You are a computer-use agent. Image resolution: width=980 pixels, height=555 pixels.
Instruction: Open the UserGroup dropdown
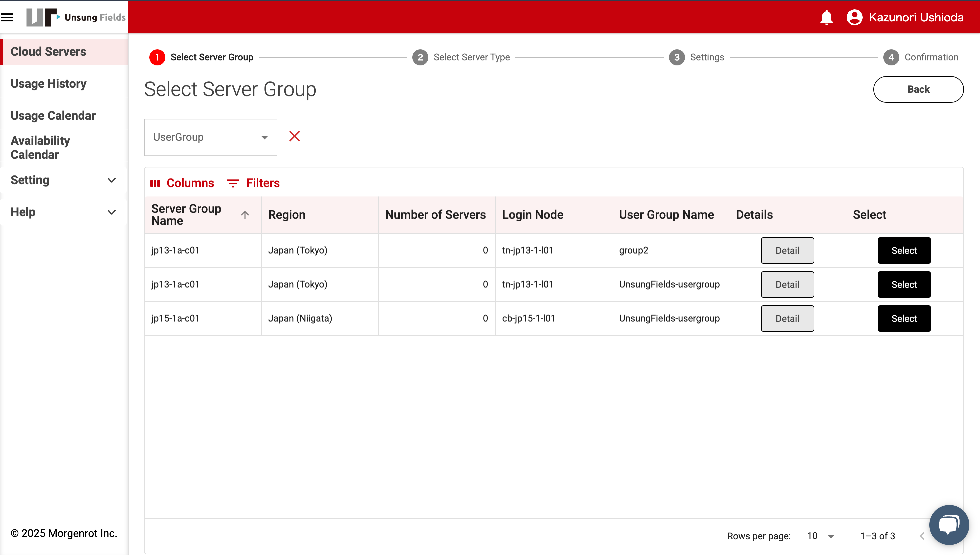210,137
